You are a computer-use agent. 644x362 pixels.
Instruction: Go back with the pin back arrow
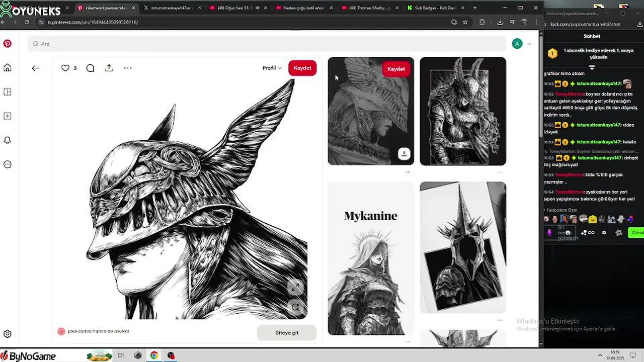[x=35, y=68]
